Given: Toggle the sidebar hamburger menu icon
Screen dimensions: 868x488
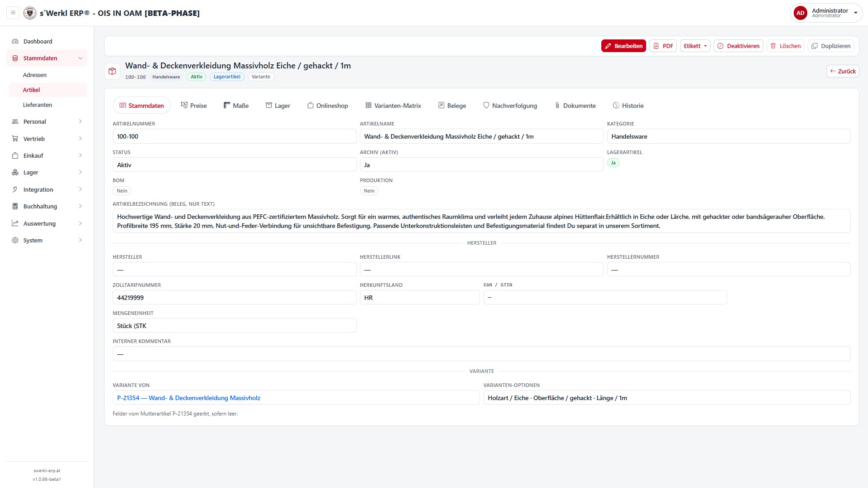Looking at the screenshot, I should [13, 13].
